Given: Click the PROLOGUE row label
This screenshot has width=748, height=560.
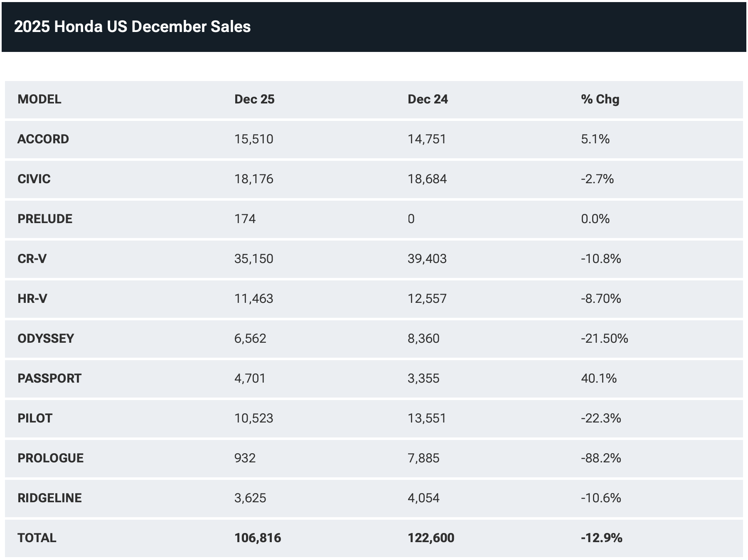Looking at the screenshot, I should [51, 458].
